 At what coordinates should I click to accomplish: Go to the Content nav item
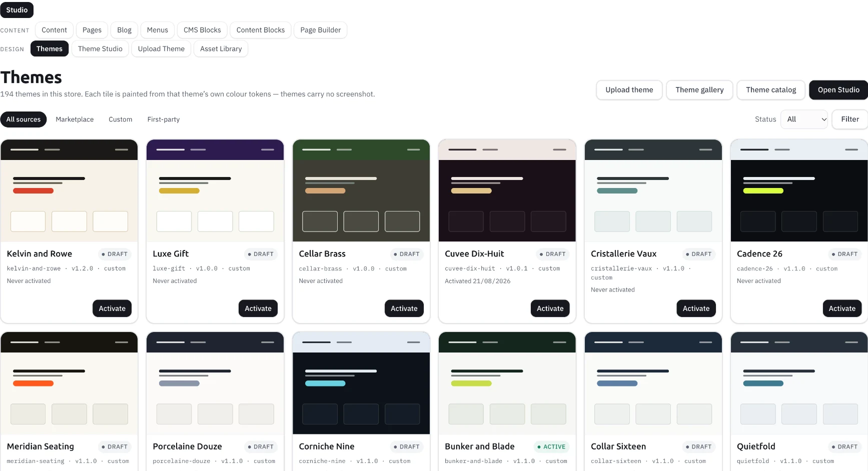(54, 30)
